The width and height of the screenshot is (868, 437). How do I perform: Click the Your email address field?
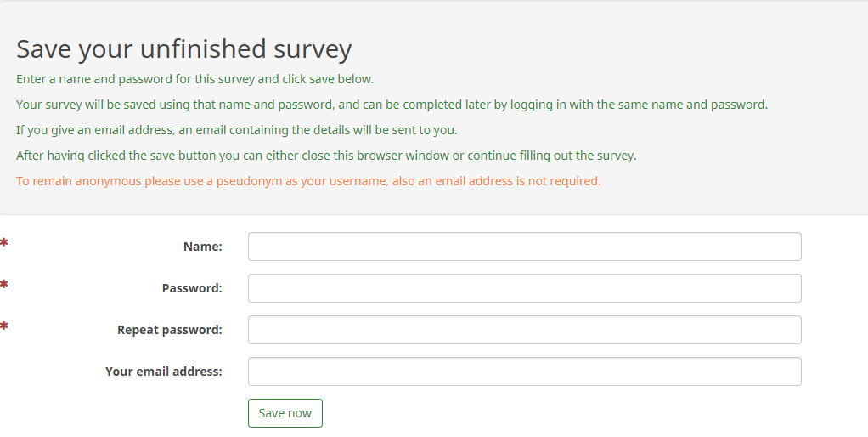[524, 372]
